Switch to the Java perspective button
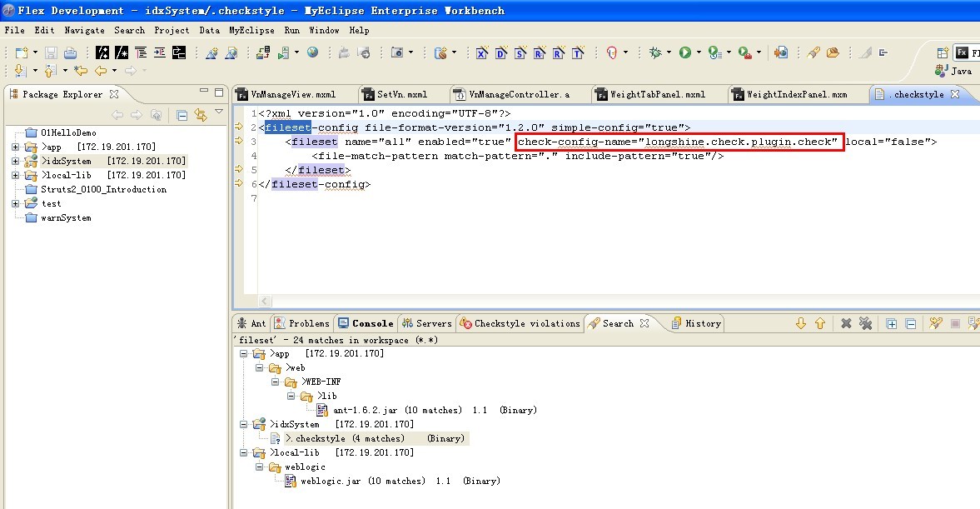This screenshot has width=980, height=509. pyautogui.click(x=954, y=71)
